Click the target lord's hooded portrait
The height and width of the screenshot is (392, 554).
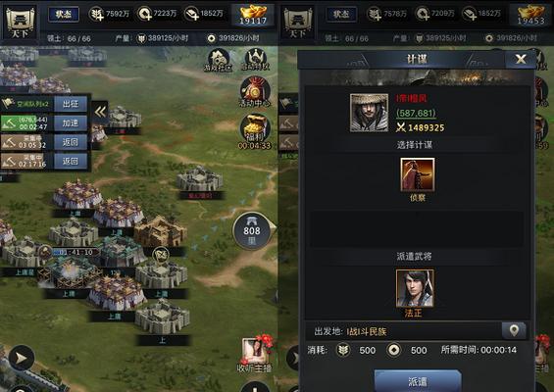coord(369,113)
